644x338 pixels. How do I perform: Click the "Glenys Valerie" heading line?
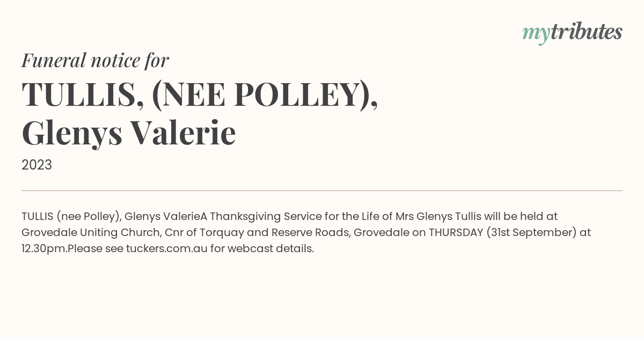pyautogui.click(x=129, y=134)
